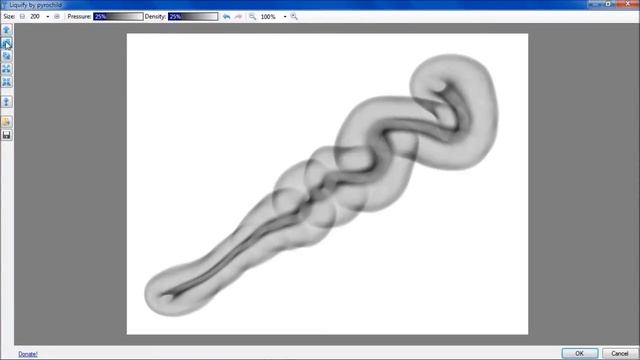Select the Pucker/Contract tool with inward arrows

point(7,82)
